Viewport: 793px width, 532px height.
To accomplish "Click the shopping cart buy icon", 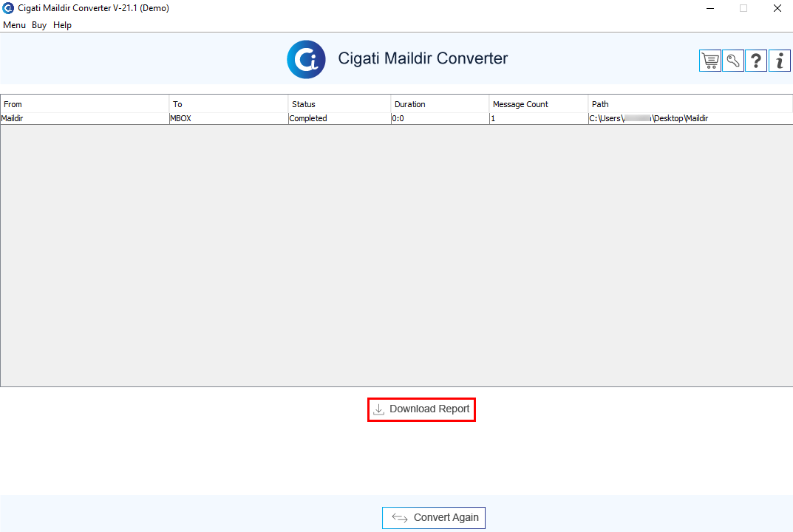I will pos(710,61).
